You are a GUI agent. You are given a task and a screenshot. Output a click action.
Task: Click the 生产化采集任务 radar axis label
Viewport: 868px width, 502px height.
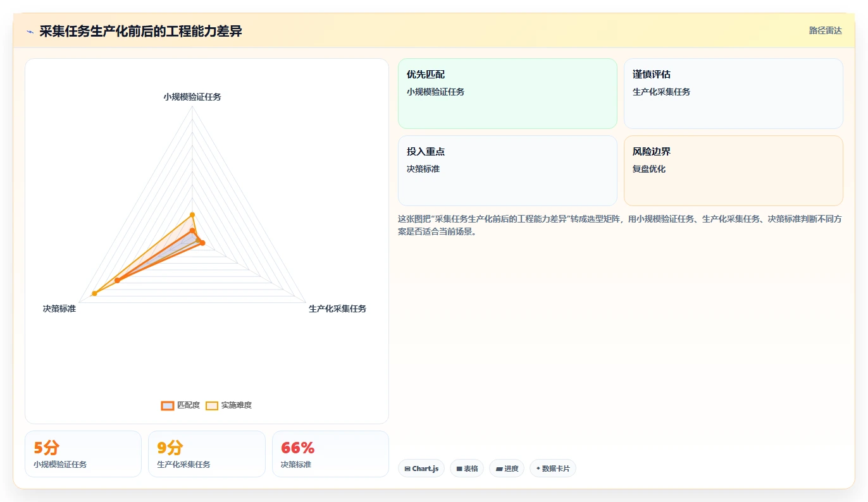click(337, 309)
